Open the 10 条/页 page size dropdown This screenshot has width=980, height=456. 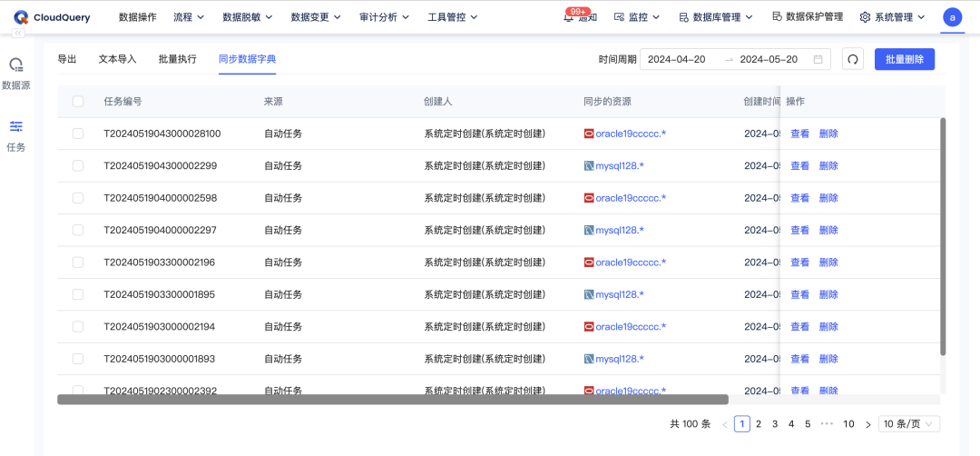pyautogui.click(x=908, y=423)
